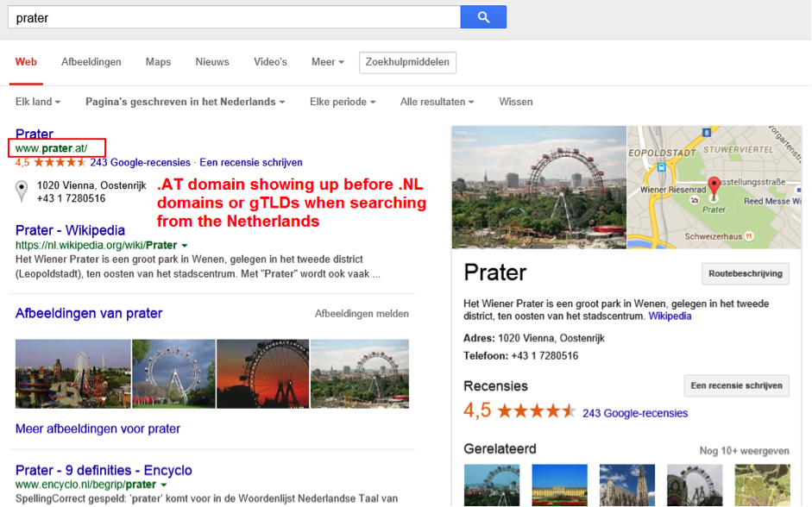Viewport: 812px width, 507px height.
Task: Switch to the Afbeeldingen tab
Action: tap(91, 62)
